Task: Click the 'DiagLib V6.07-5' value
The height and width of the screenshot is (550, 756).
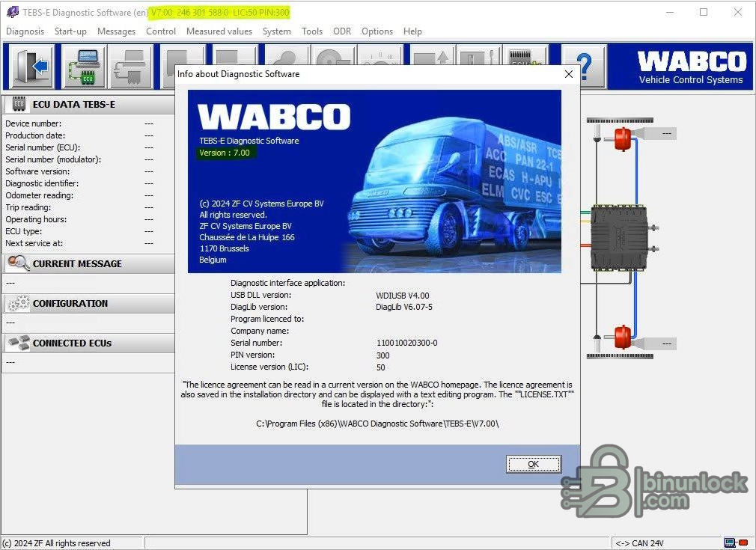Action: coord(404,307)
